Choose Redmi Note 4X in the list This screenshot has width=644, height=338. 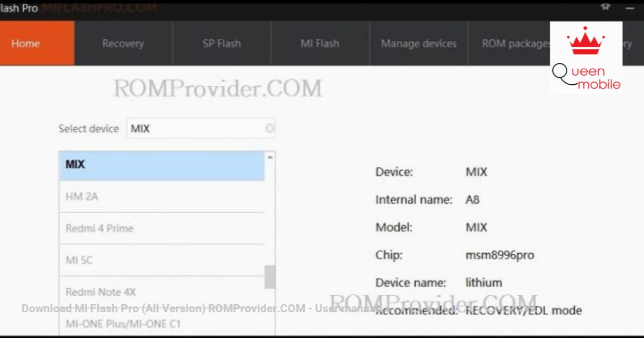162,292
